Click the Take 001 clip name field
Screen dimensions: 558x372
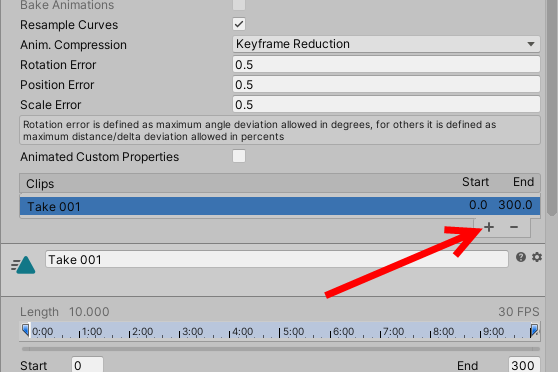point(277,259)
